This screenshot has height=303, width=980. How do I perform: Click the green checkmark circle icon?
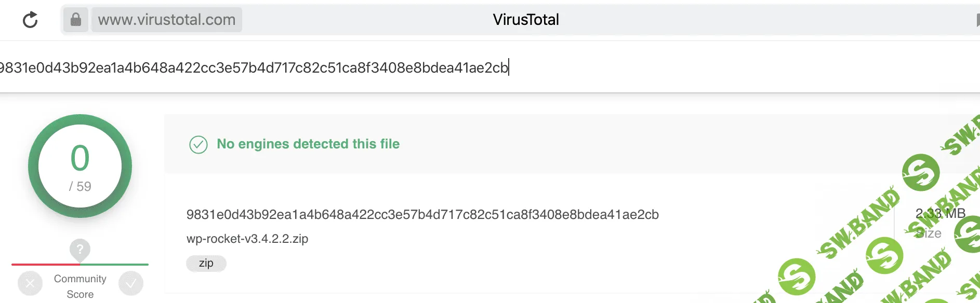coord(198,145)
